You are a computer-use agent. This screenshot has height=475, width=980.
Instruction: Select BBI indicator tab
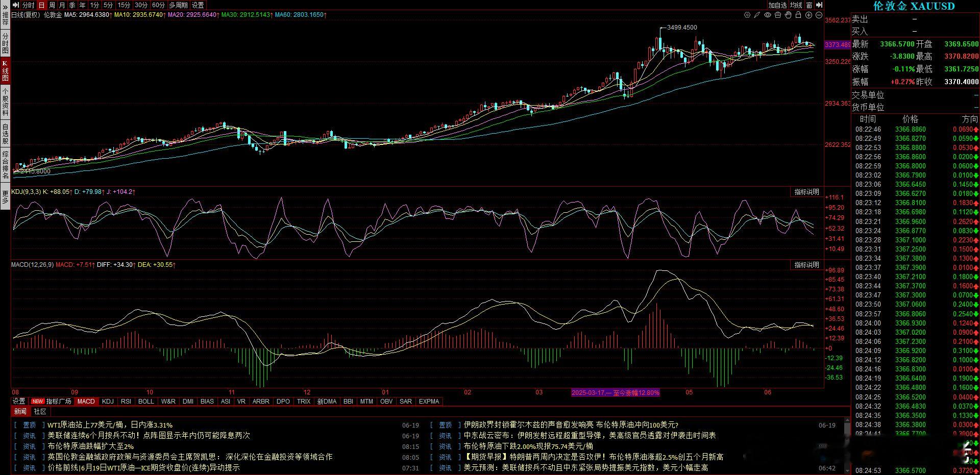348,401
